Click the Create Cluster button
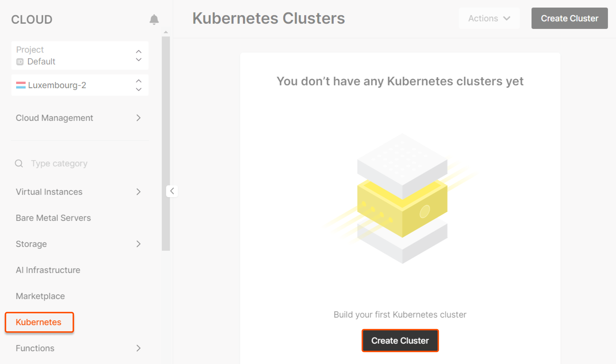616x364 pixels. point(400,340)
